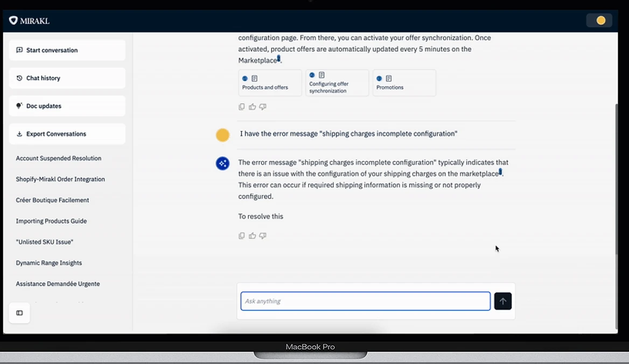Open Products and offers source card

(270, 83)
